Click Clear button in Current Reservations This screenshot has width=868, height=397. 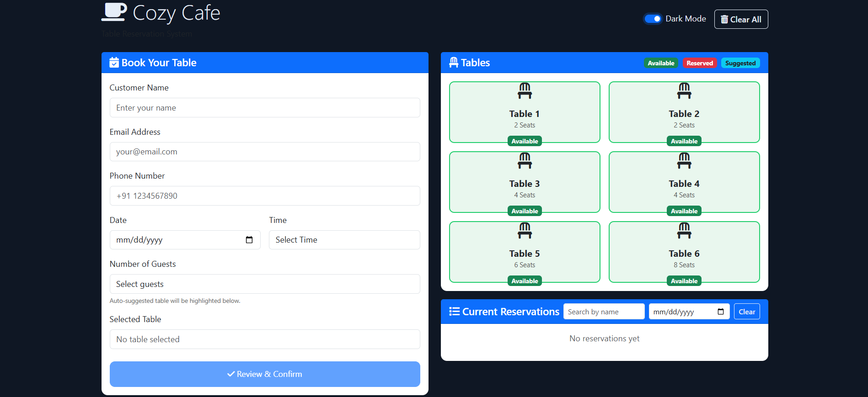tap(746, 312)
